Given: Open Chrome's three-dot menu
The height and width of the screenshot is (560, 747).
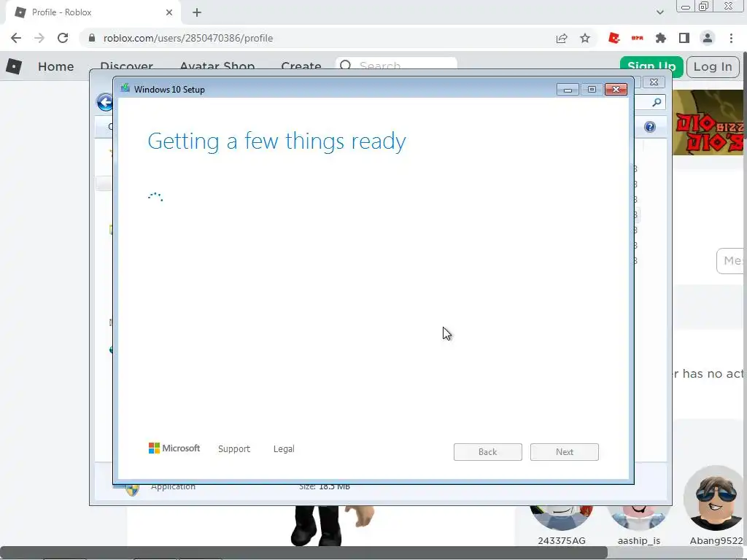Looking at the screenshot, I should coord(731,38).
